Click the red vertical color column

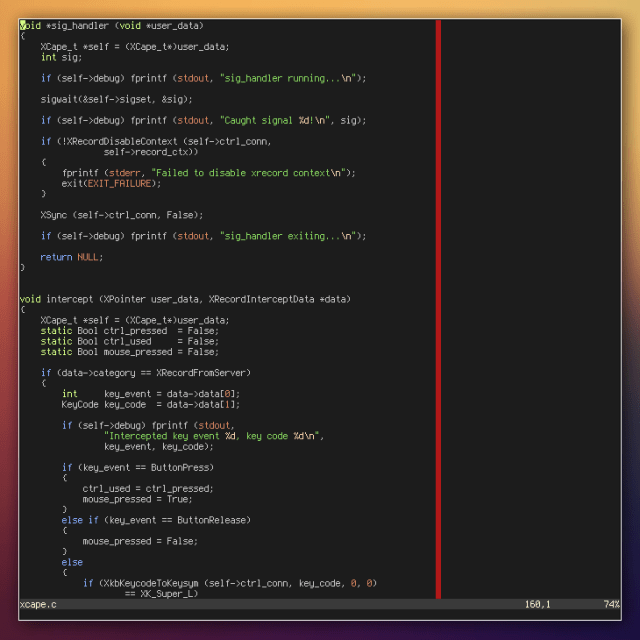click(x=438, y=300)
